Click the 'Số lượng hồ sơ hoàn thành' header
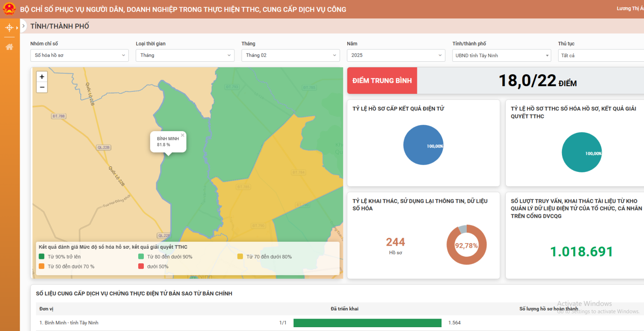 (x=549, y=309)
